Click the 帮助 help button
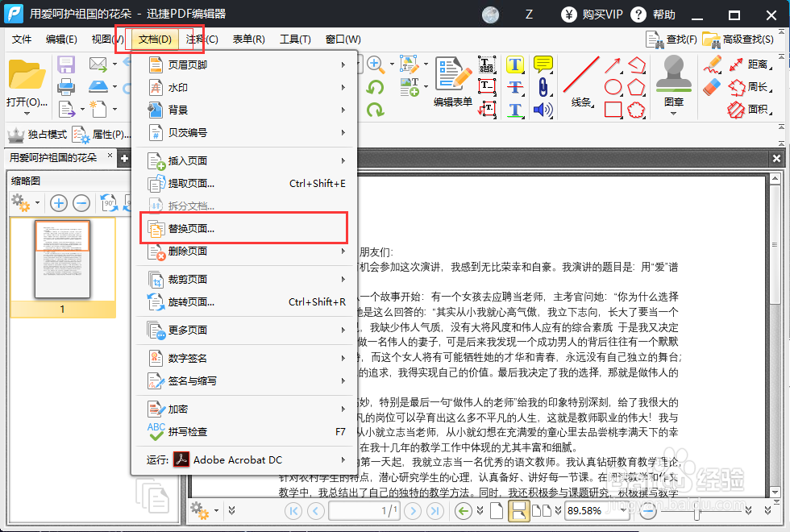The width and height of the screenshot is (790, 532). tap(653, 15)
